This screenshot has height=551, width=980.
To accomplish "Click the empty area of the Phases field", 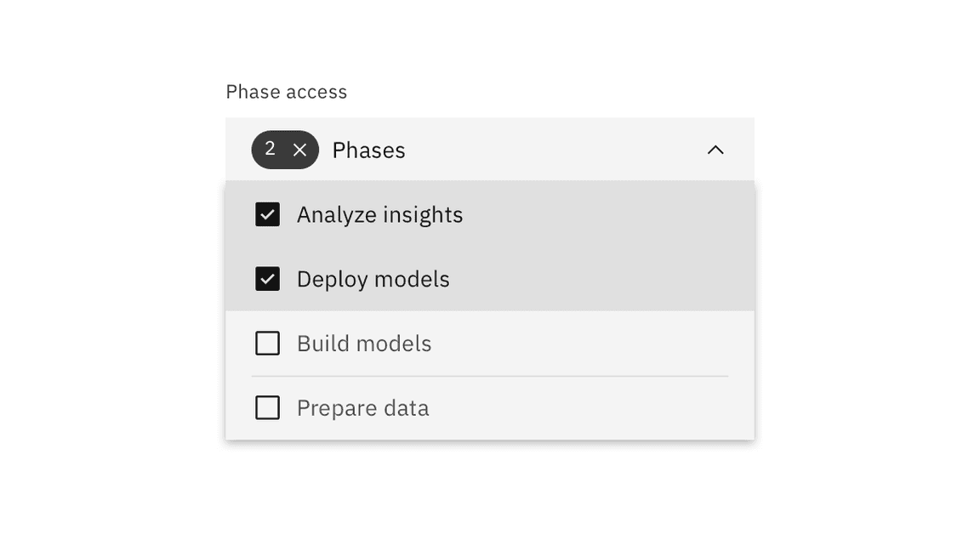I will (553, 150).
